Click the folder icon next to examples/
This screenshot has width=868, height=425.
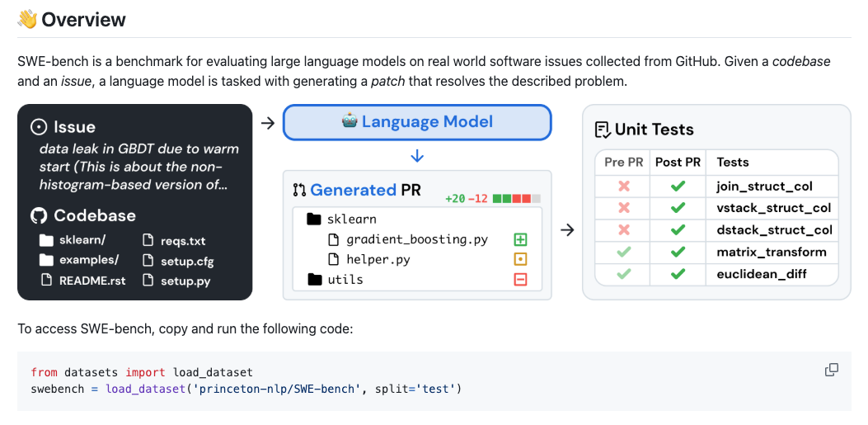click(x=46, y=260)
